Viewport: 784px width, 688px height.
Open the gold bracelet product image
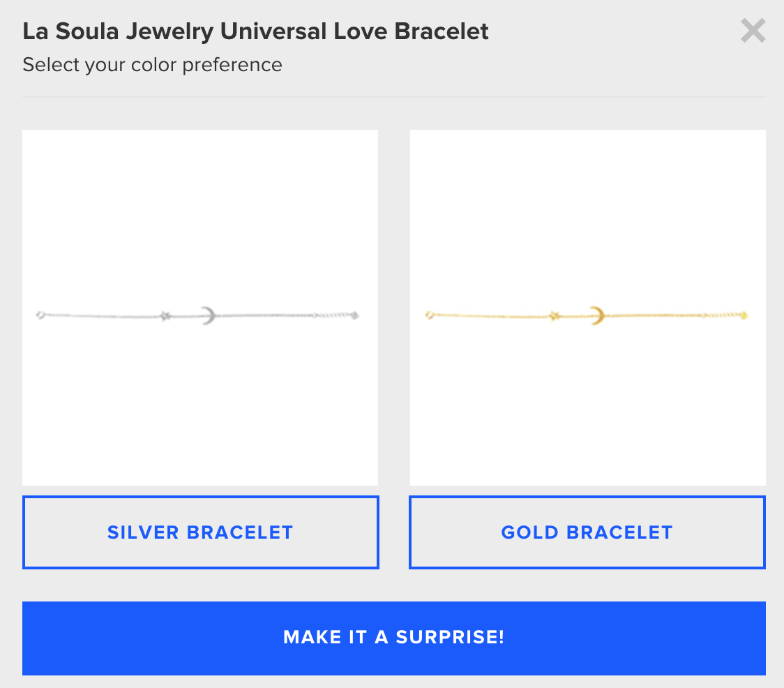click(587, 308)
